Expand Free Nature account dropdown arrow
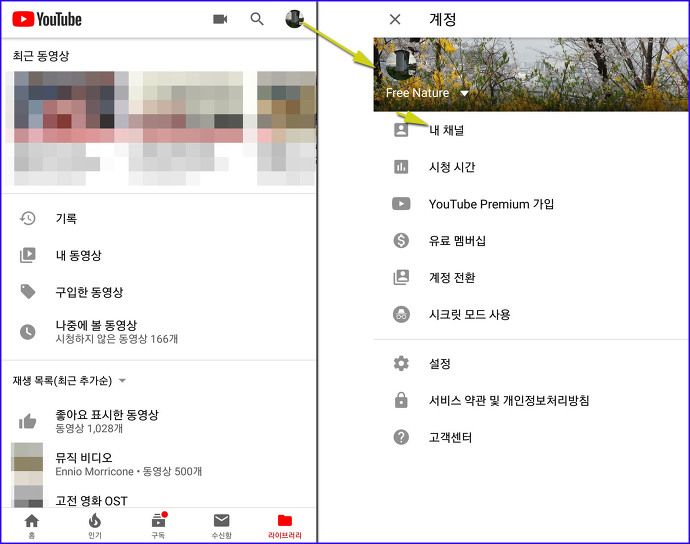 click(464, 93)
